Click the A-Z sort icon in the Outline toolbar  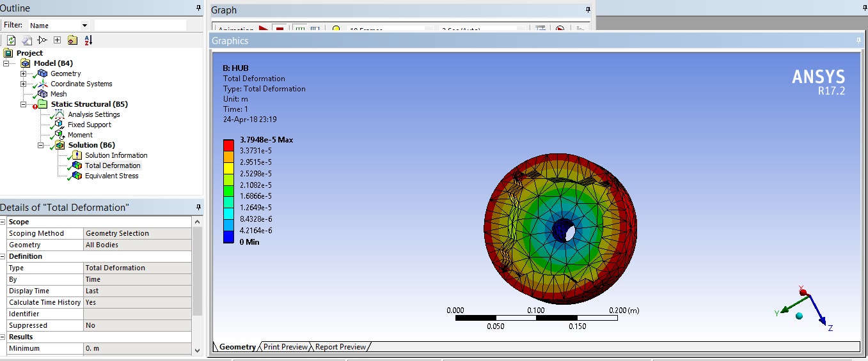click(x=88, y=40)
